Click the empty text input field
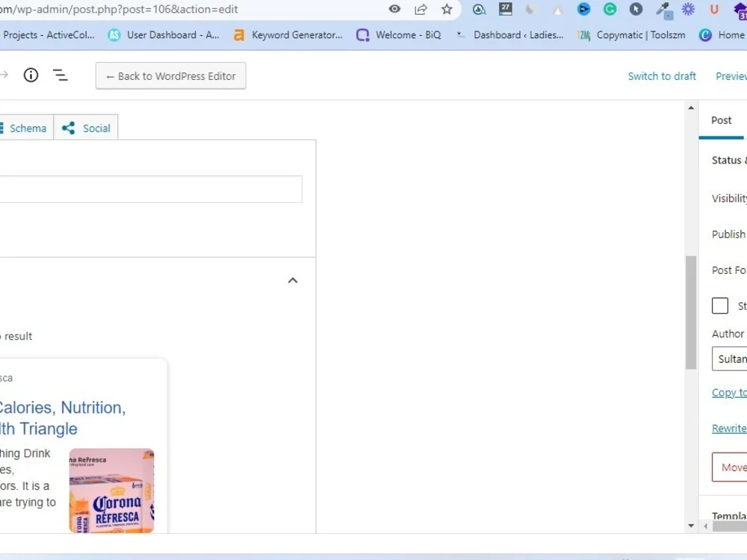Screen dimensions: 747x560 pos(151,189)
